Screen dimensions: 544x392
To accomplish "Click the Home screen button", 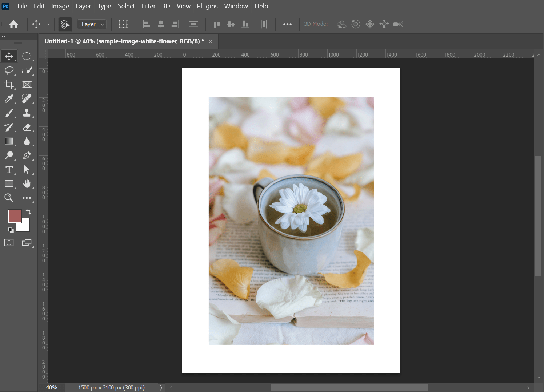I will pyautogui.click(x=13, y=24).
